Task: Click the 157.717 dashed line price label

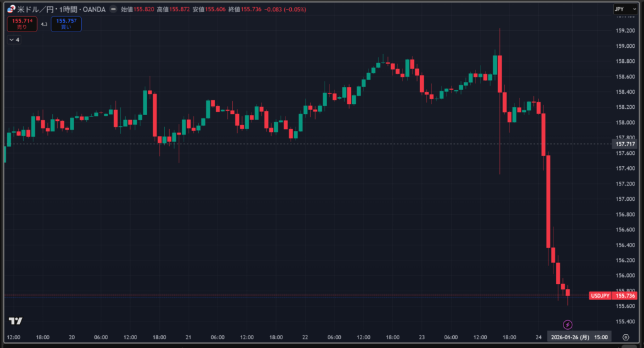Action: 626,144
